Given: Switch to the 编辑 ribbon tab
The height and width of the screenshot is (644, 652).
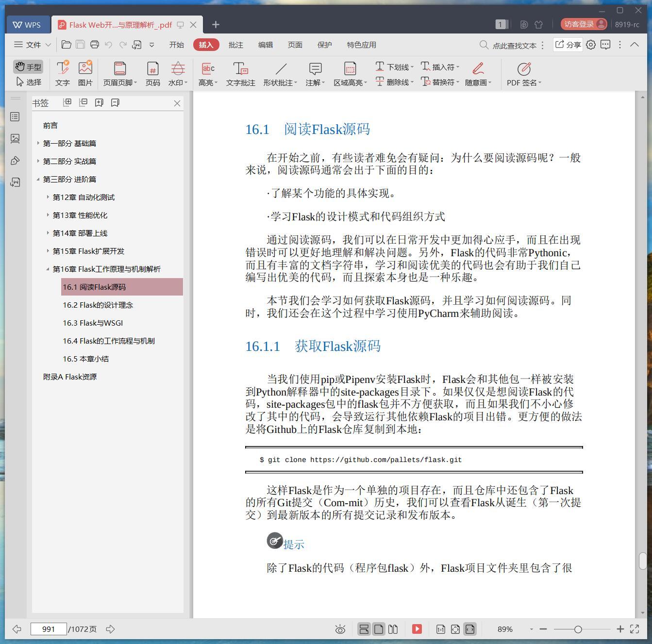Looking at the screenshot, I should [x=266, y=45].
